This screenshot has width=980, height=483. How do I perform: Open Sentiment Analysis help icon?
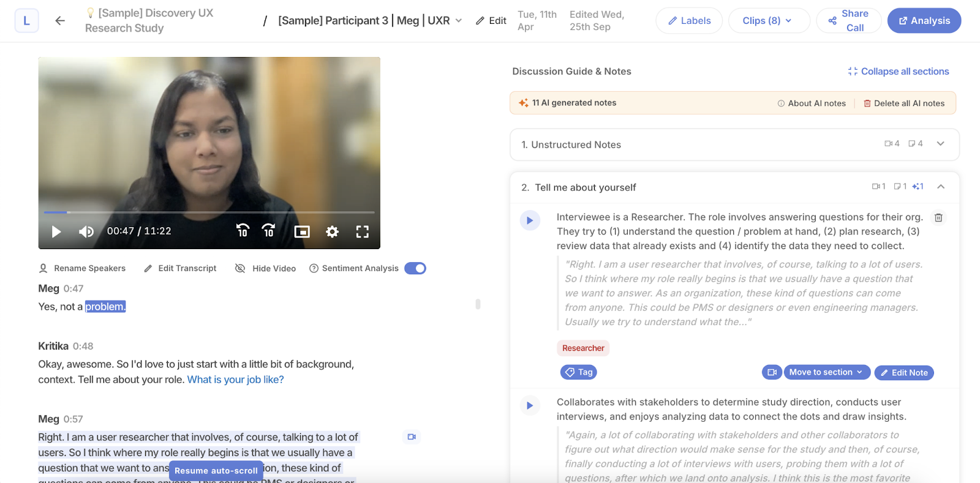(x=314, y=268)
